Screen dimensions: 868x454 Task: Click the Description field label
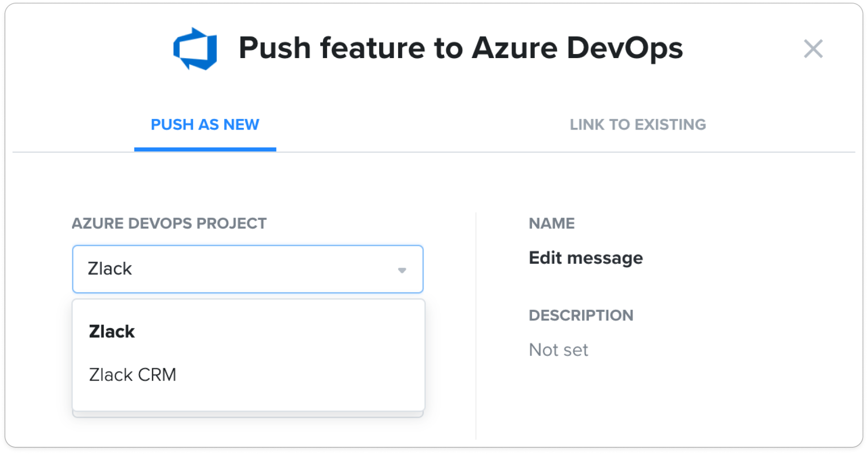point(581,315)
